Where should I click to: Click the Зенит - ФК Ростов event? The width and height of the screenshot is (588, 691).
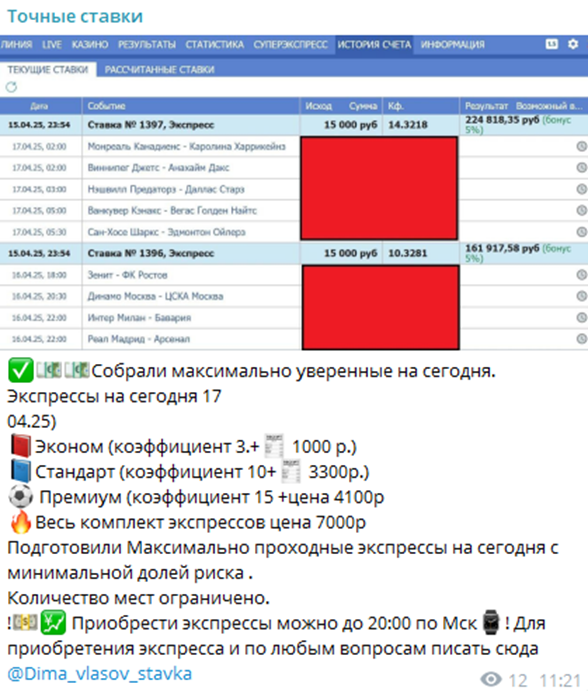click(x=127, y=275)
